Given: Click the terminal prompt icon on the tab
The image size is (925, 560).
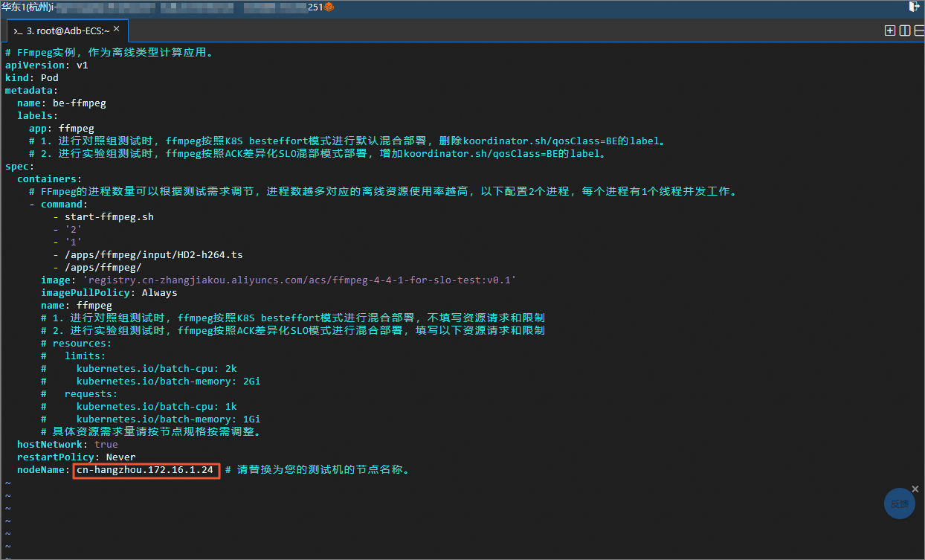Looking at the screenshot, I should [17, 31].
